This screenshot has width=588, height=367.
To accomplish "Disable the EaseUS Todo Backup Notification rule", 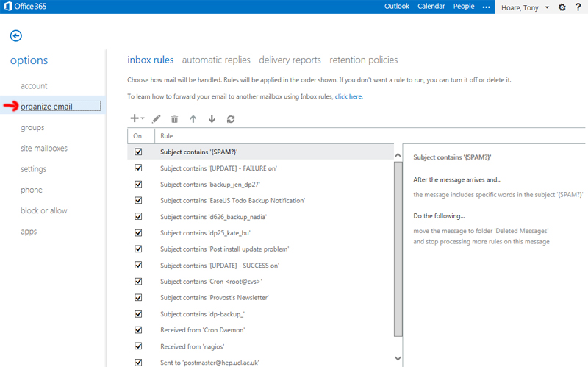I will (138, 200).
